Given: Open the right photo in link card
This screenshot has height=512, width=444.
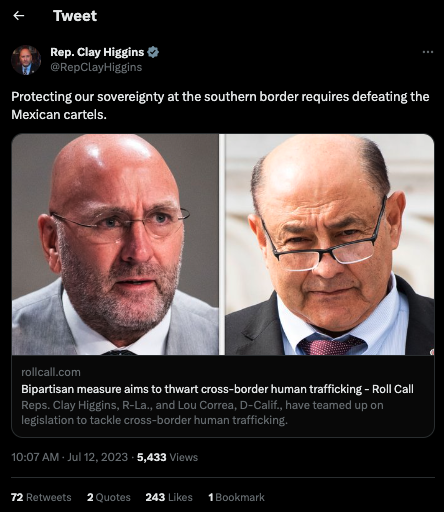Looking at the screenshot, I should (x=330, y=244).
